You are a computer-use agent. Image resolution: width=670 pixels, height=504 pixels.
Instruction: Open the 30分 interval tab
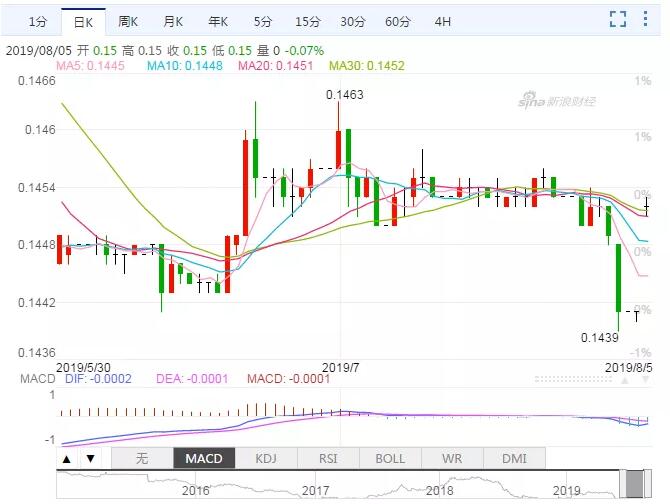[x=353, y=21]
